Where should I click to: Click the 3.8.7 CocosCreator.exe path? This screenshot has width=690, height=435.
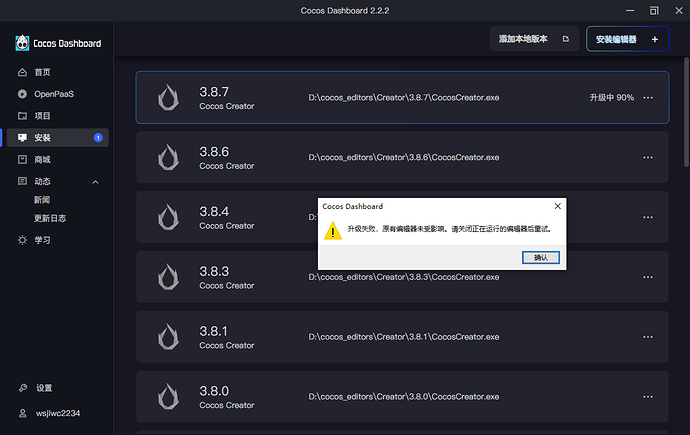(404, 98)
